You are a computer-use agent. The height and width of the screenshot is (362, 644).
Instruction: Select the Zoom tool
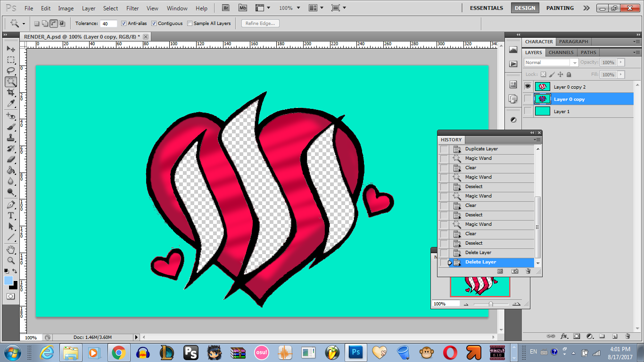point(11,260)
